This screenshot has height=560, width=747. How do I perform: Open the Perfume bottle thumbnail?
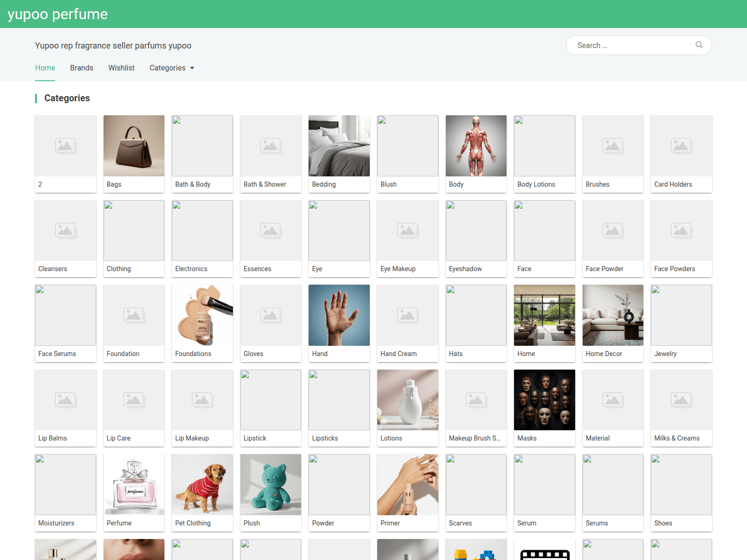pos(134,484)
